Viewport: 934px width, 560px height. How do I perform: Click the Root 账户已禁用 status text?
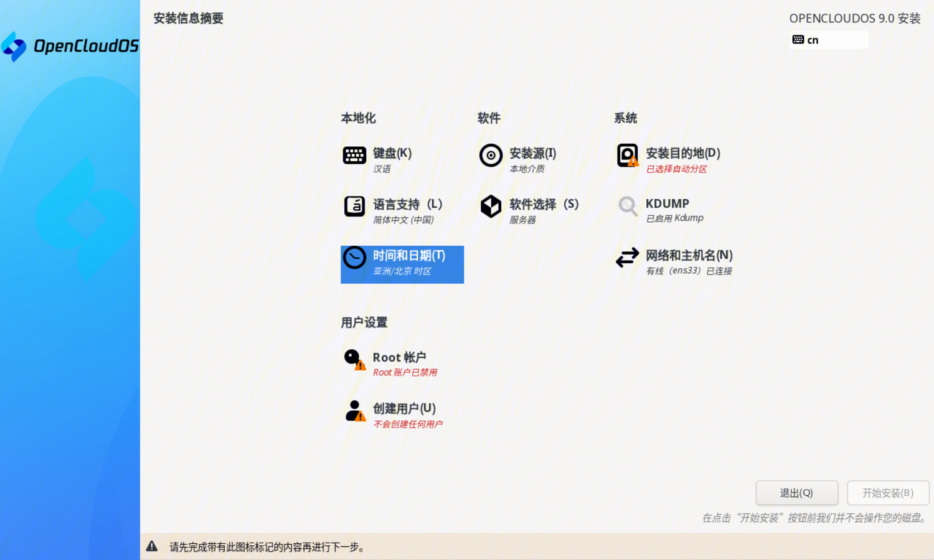pos(405,372)
